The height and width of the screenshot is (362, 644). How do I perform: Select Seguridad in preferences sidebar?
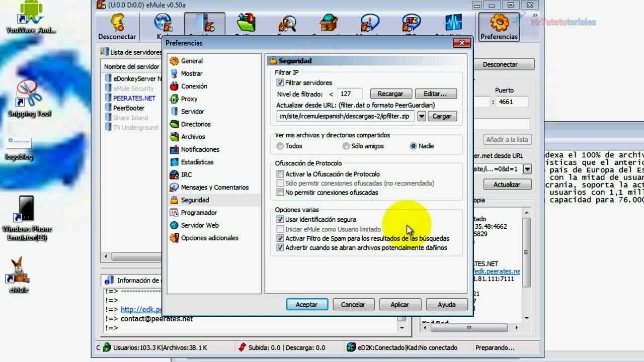(x=195, y=200)
